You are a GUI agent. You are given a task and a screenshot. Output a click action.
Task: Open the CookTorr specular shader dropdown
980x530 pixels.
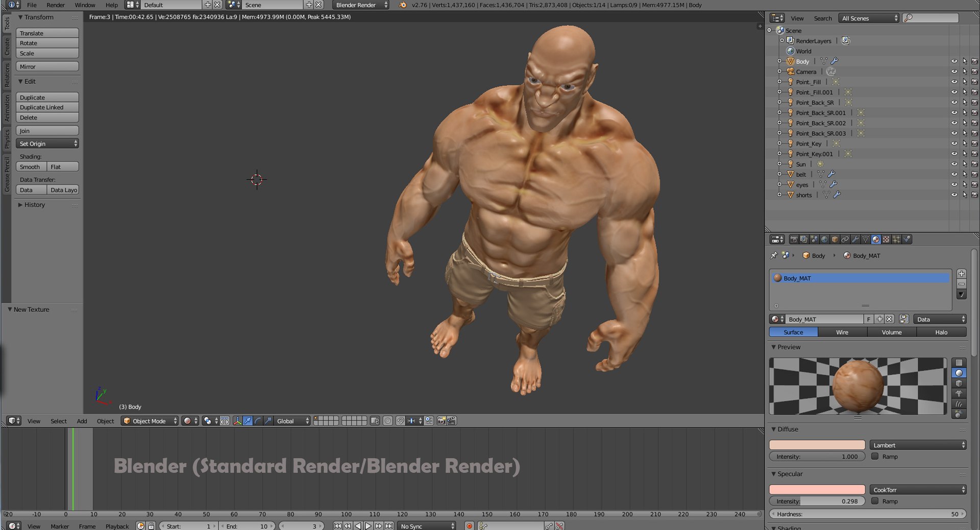(918, 490)
